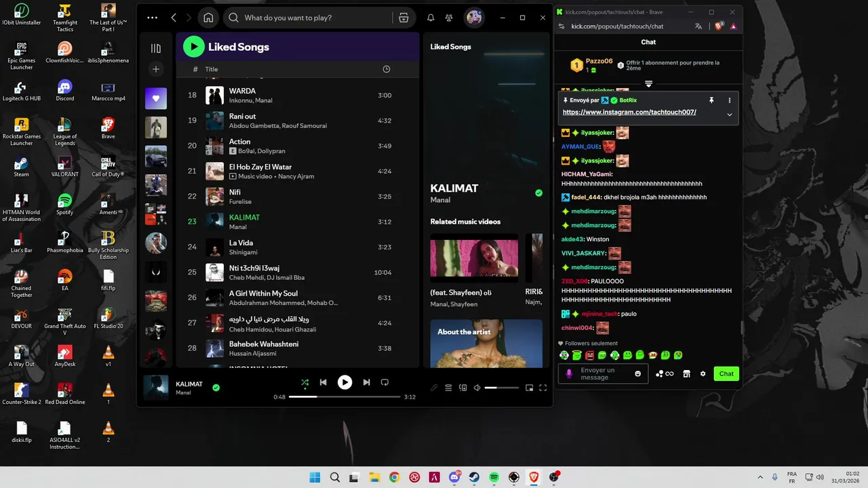Image resolution: width=868 pixels, height=488 pixels.
Task: Collapse Your Library sidebar icon in Spotify
Action: tap(156, 48)
